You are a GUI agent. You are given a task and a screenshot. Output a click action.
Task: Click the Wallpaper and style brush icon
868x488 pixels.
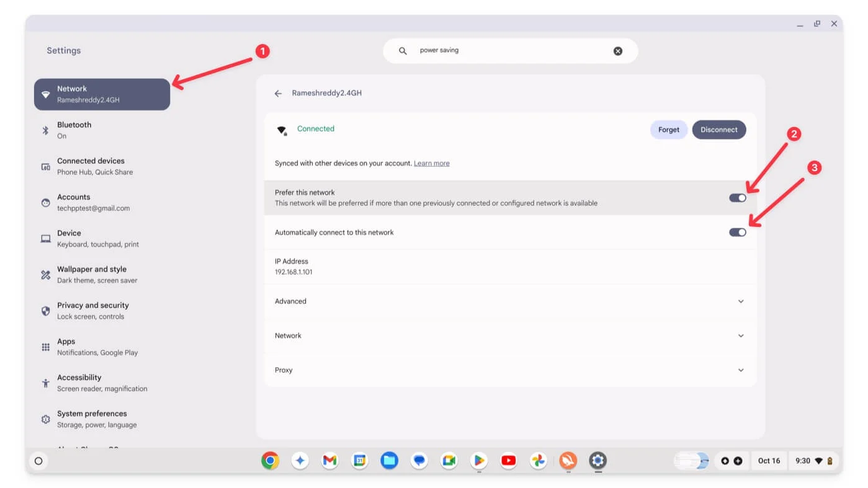tap(45, 275)
